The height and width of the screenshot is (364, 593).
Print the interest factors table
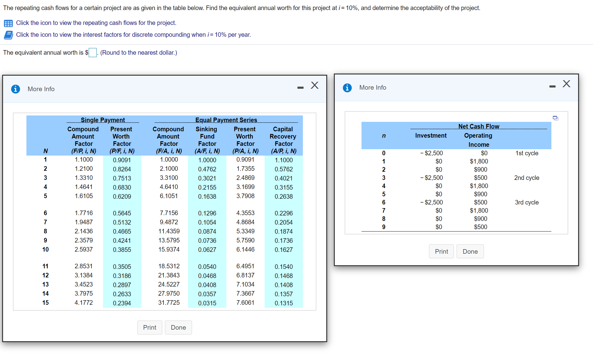coord(149,328)
